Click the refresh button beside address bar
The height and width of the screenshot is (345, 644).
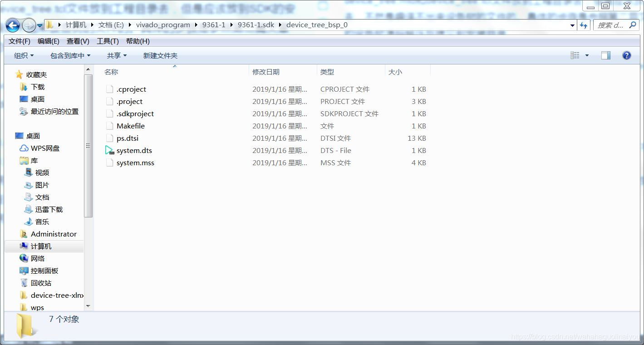point(584,25)
